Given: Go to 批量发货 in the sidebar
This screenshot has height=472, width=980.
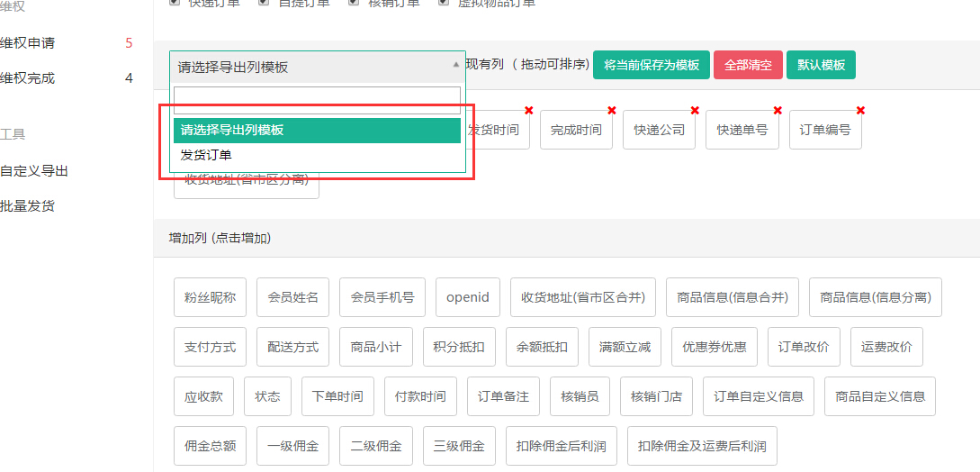Looking at the screenshot, I should [28, 206].
